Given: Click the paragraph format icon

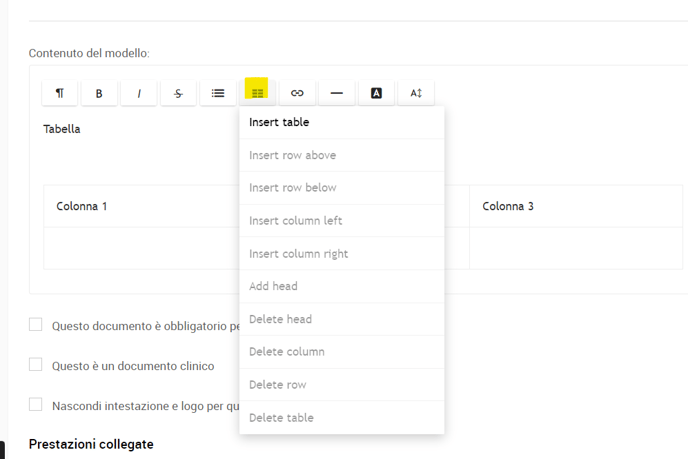Looking at the screenshot, I should coord(60,93).
